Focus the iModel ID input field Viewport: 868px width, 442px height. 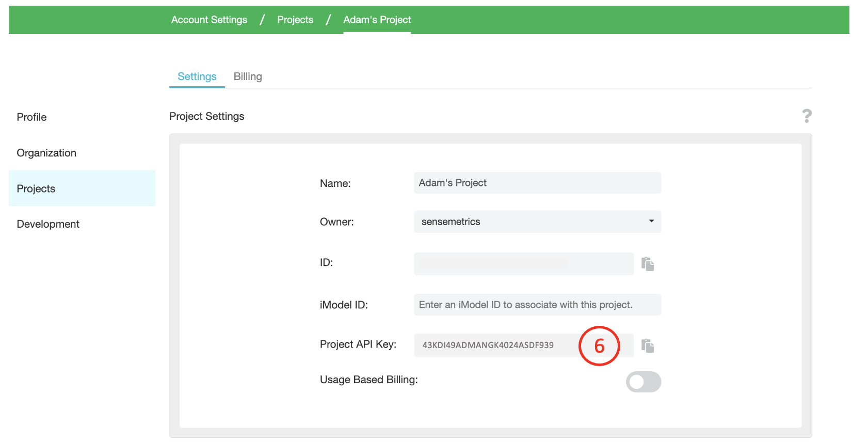pyautogui.click(x=537, y=305)
